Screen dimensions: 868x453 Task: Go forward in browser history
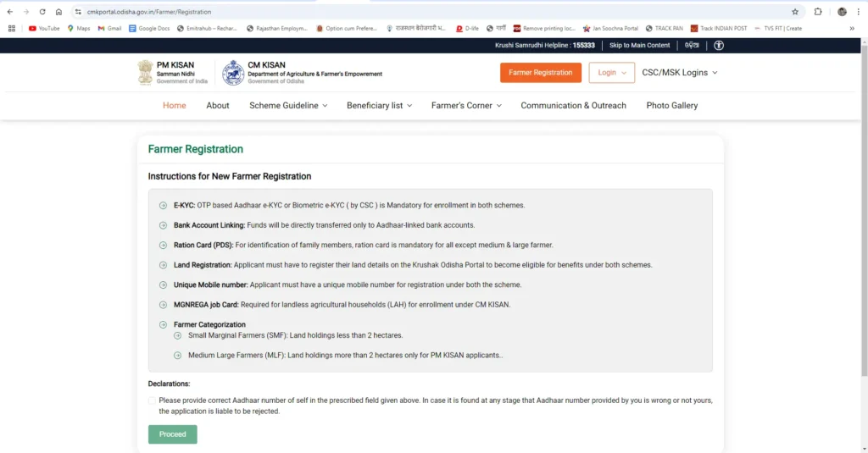[26, 12]
